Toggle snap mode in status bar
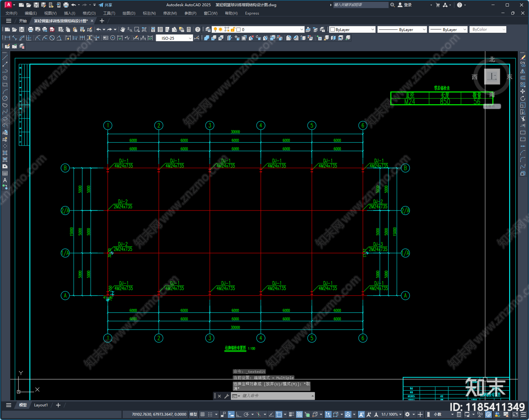Viewport: 529px width, 420px height. coord(210,414)
